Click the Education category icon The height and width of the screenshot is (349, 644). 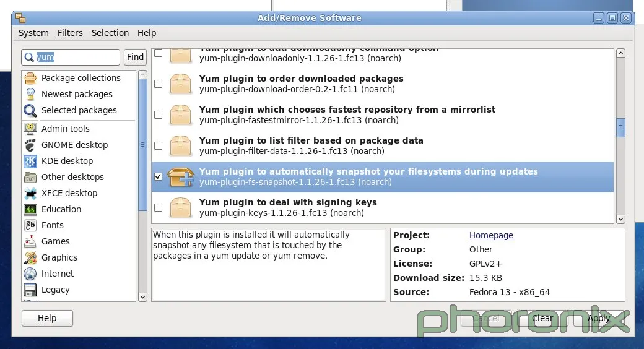[30, 209]
